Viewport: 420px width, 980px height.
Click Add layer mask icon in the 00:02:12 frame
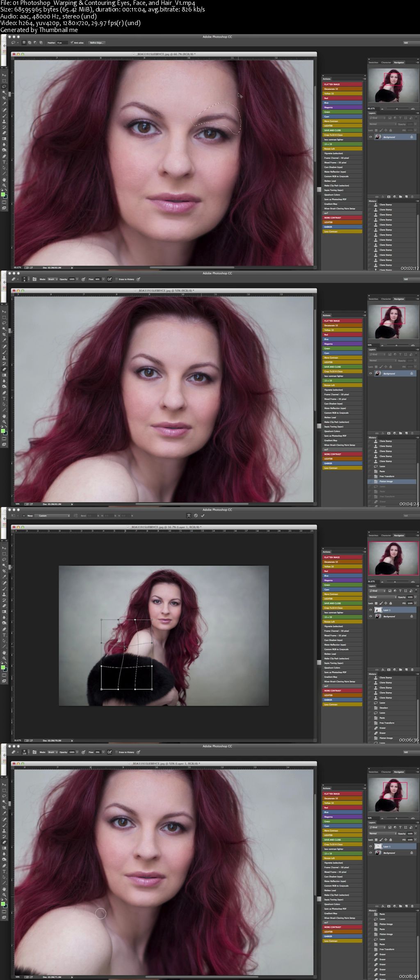[x=389, y=197]
